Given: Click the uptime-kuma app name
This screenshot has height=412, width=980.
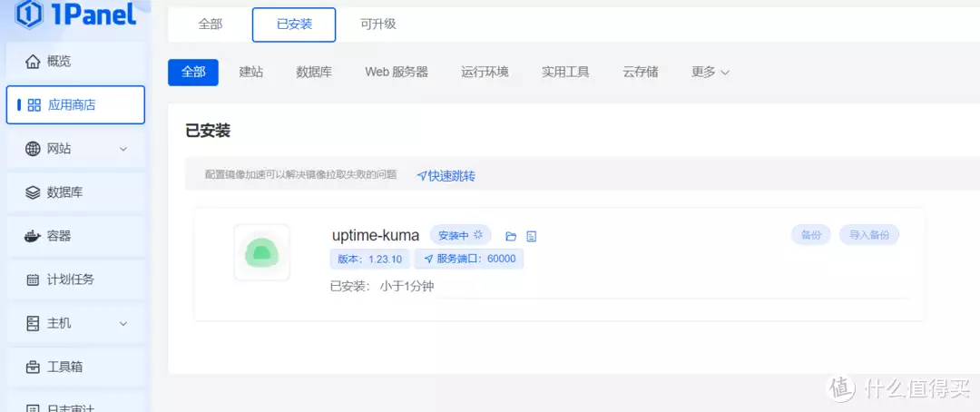Looking at the screenshot, I should [377, 235].
